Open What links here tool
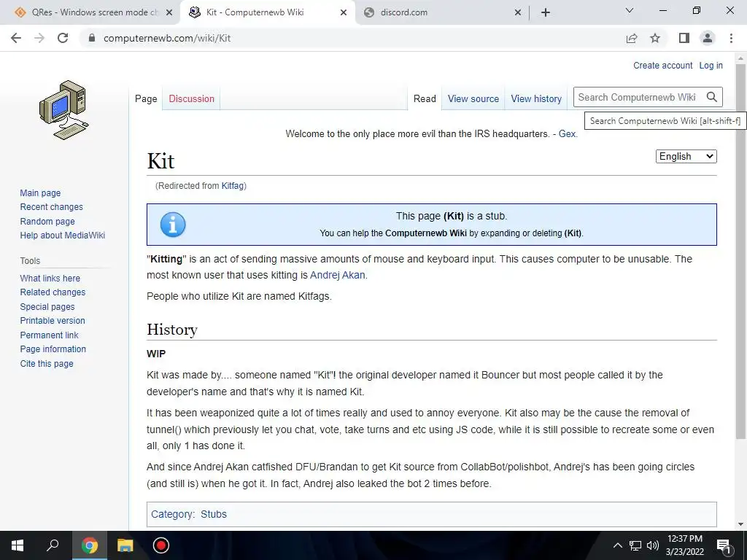This screenshot has width=747, height=560. click(x=50, y=278)
